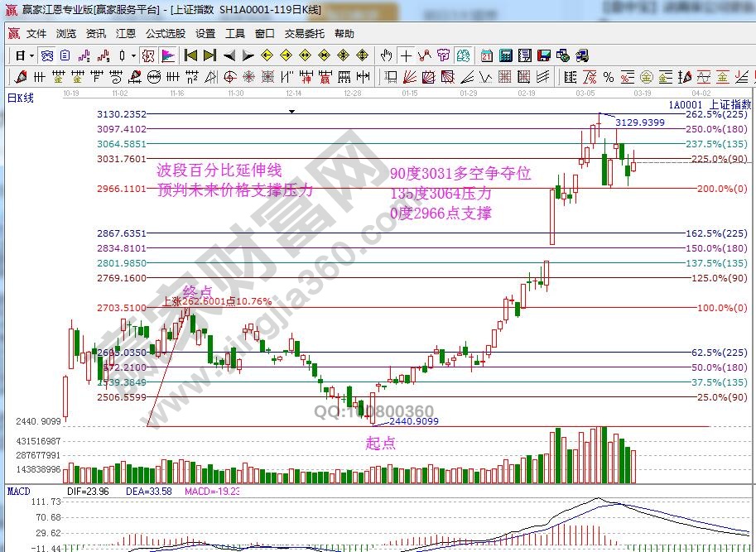Open the calculator tool icon
Viewport: 756px width, 552px height.
tap(504, 55)
